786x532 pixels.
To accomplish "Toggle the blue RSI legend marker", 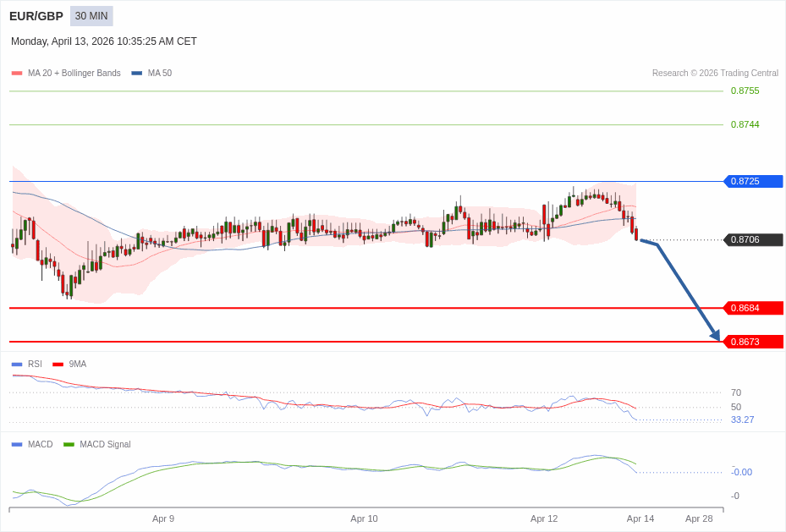I will pyautogui.click(x=17, y=365).
